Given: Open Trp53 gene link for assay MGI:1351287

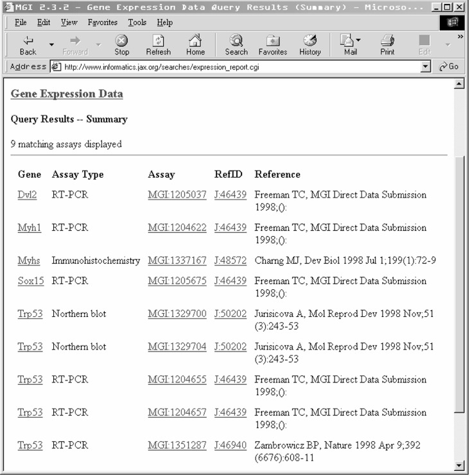Looking at the screenshot, I should click(30, 445).
